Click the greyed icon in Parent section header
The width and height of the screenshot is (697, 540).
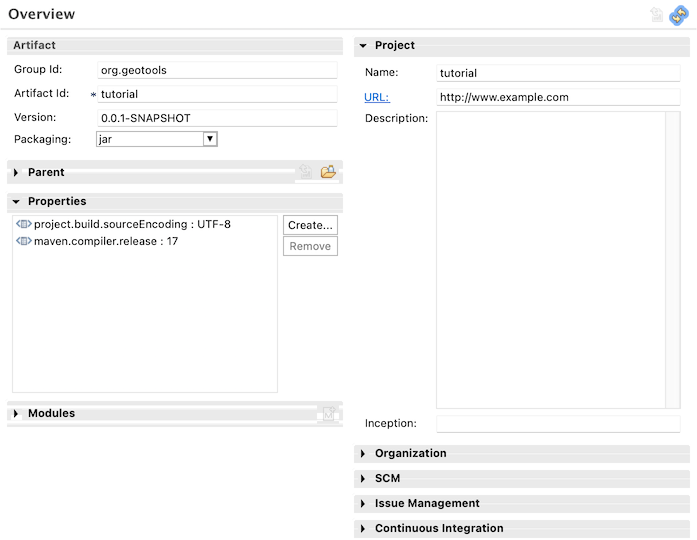coord(305,172)
